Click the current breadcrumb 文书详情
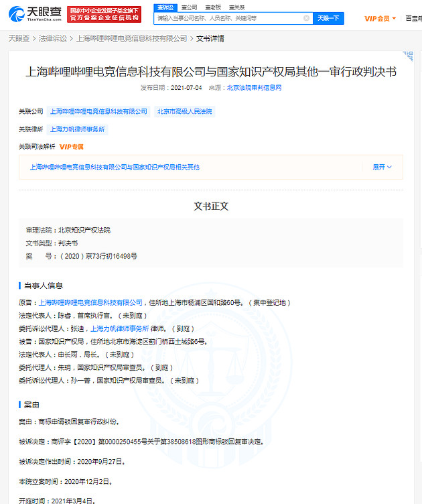Screen dimensions: 422x504 (210, 39)
